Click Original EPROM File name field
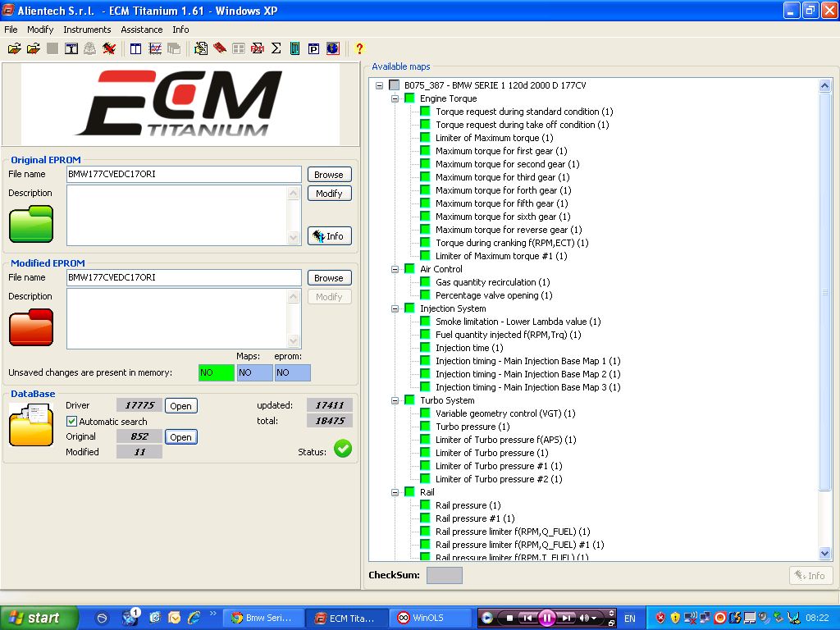The image size is (840, 630). click(x=184, y=174)
